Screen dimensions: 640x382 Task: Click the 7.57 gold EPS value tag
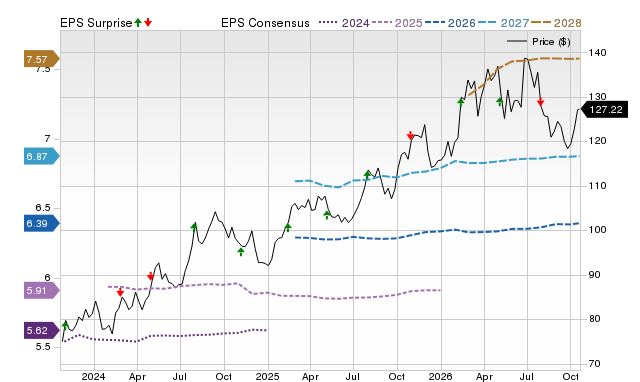(x=42, y=60)
